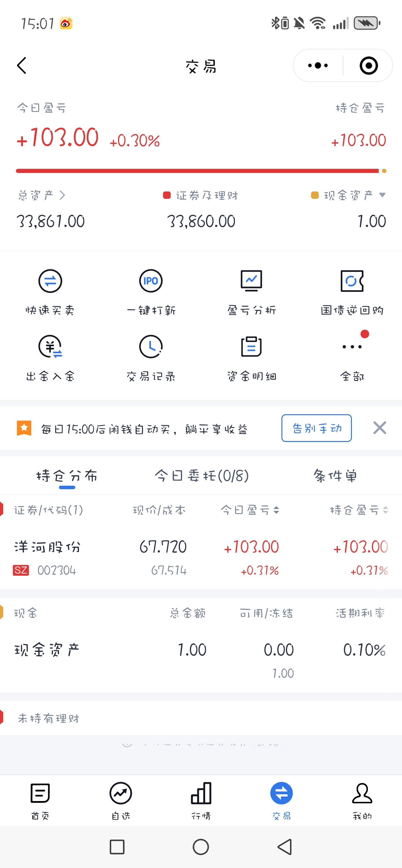Tap the battery icon in status bar
Screen dimensions: 402x868
(x=367, y=23)
